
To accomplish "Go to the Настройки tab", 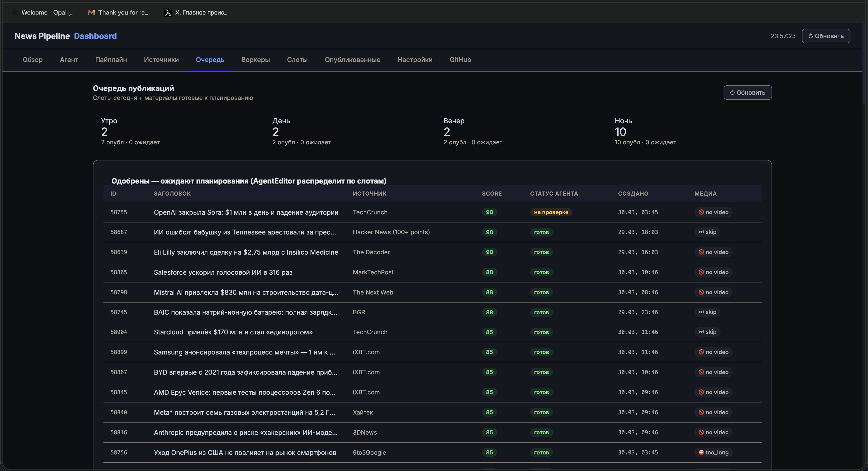I will [x=415, y=60].
